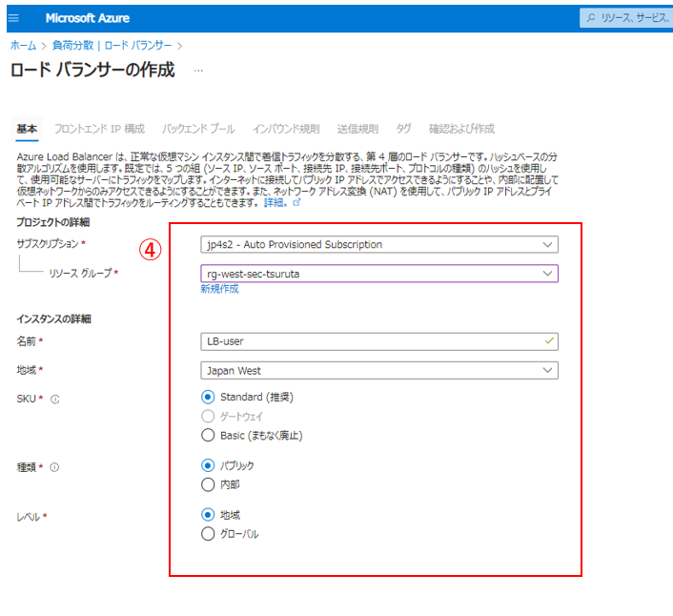The width and height of the screenshot is (673, 616).
Task: Click the サブスクリプション label
Action: coord(48,244)
